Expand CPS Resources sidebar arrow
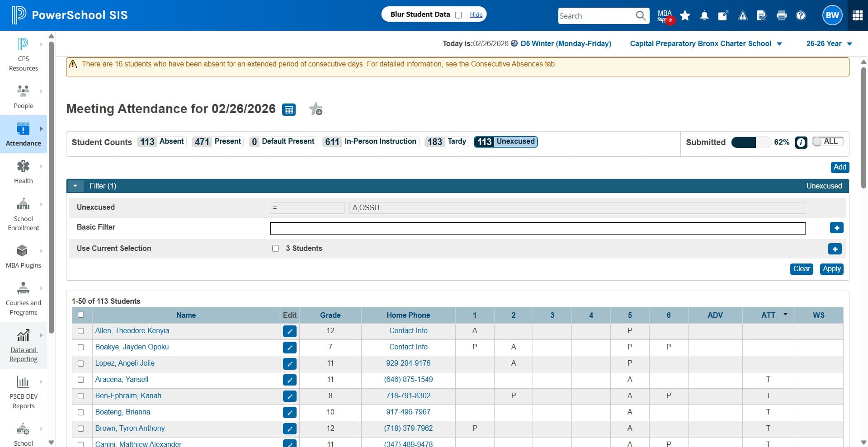 42,44
